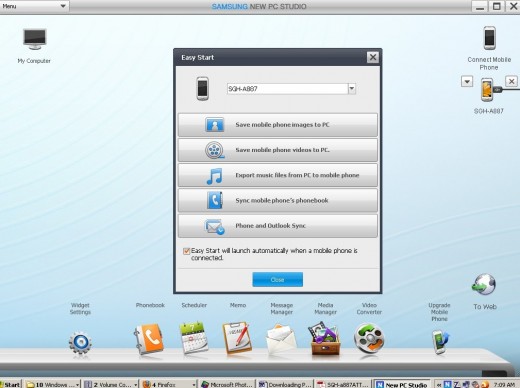Click the blue Close button
The image size is (520, 388).
[x=278, y=280]
